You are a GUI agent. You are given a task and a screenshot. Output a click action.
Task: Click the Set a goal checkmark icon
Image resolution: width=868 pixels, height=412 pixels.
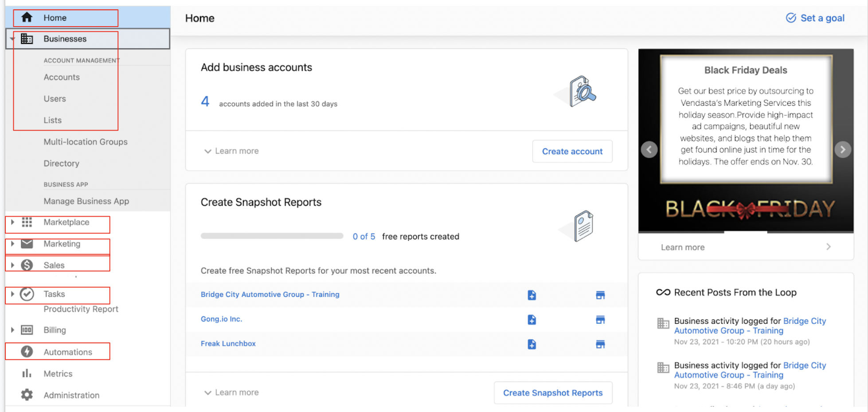(x=791, y=18)
